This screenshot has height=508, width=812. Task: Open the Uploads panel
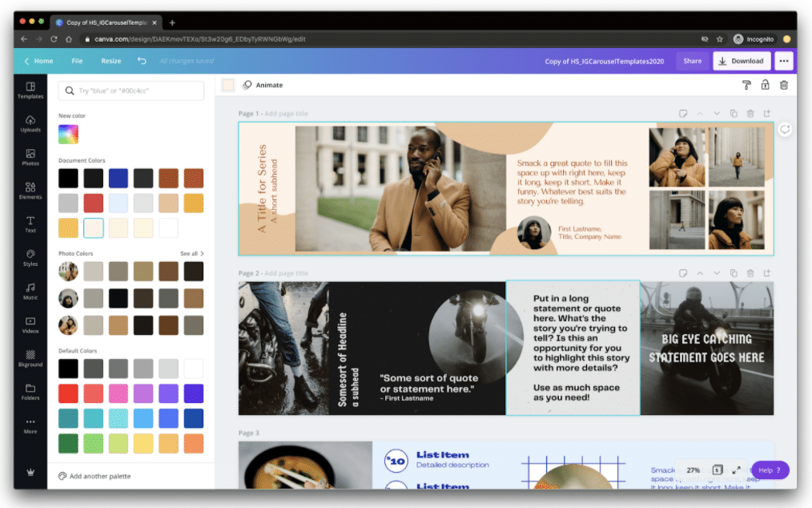30,123
